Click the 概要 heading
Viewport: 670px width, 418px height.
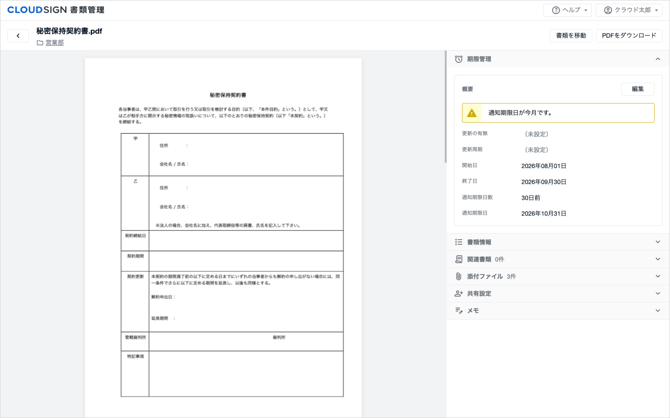coord(467,89)
